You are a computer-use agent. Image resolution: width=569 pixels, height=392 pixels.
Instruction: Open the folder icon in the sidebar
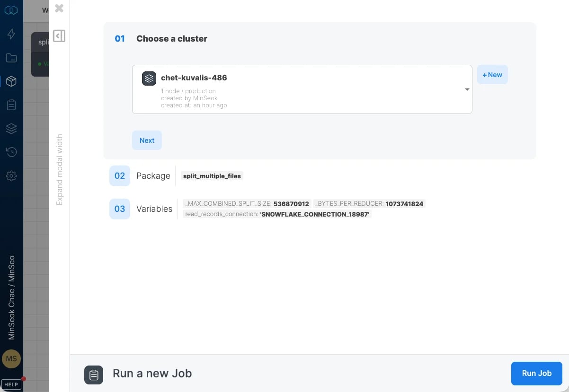click(x=11, y=58)
